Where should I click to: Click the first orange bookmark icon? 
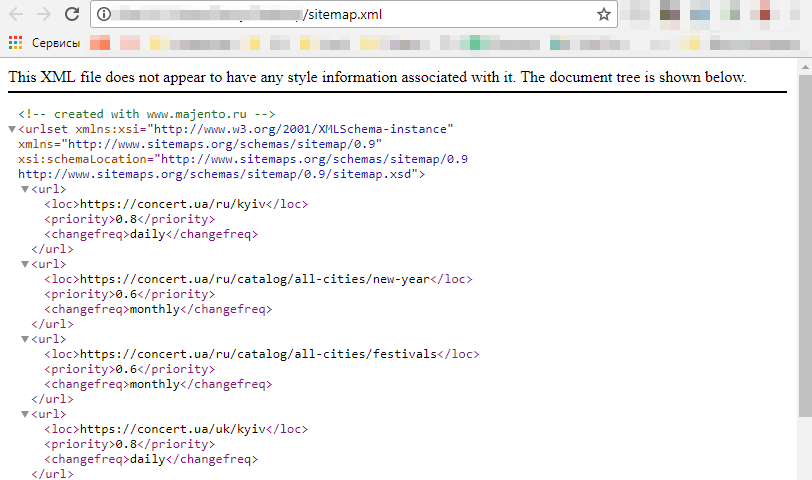click(x=99, y=43)
